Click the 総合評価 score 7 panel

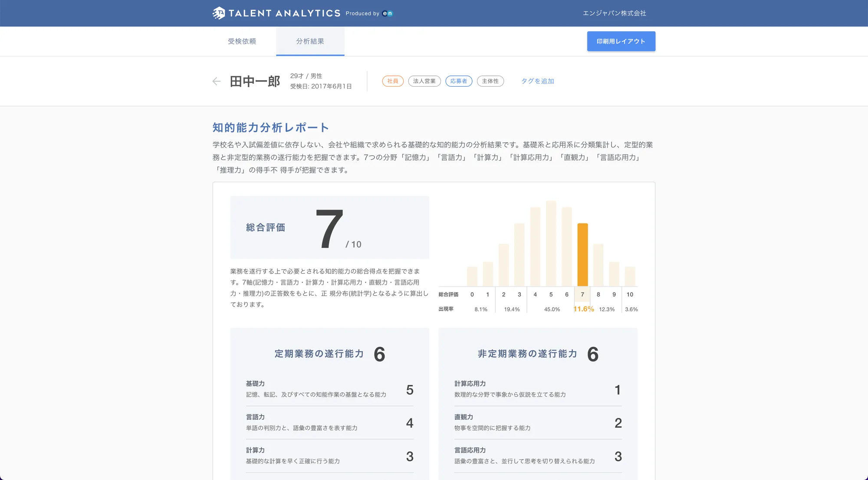(x=329, y=228)
